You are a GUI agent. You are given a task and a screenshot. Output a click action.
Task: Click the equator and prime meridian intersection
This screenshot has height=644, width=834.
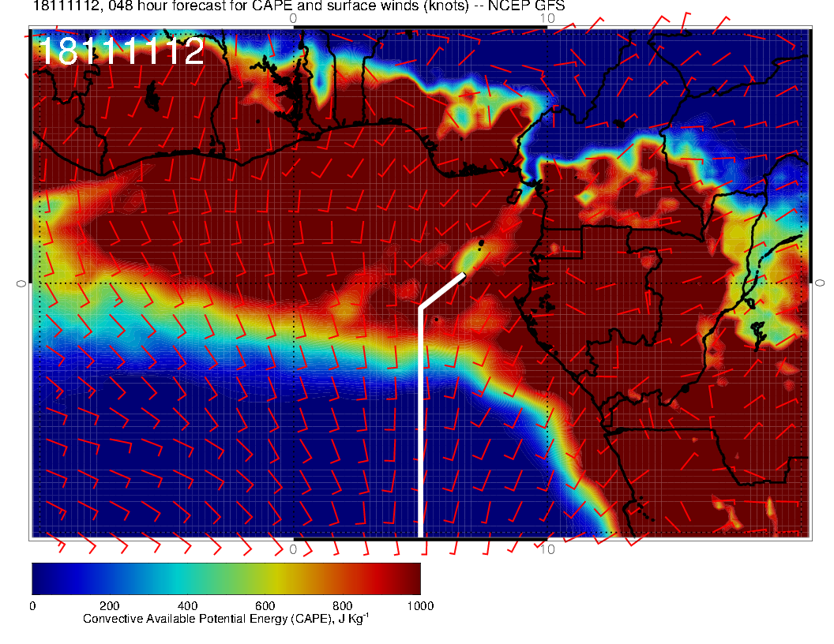[294, 283]
